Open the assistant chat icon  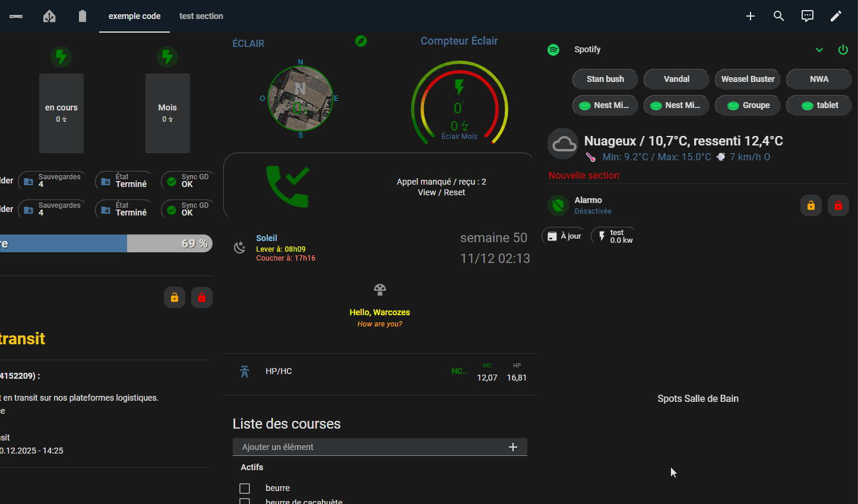807,16
